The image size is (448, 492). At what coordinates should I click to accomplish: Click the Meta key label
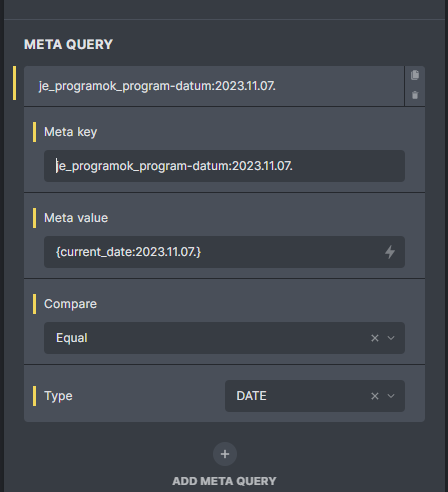coord(70,132)
